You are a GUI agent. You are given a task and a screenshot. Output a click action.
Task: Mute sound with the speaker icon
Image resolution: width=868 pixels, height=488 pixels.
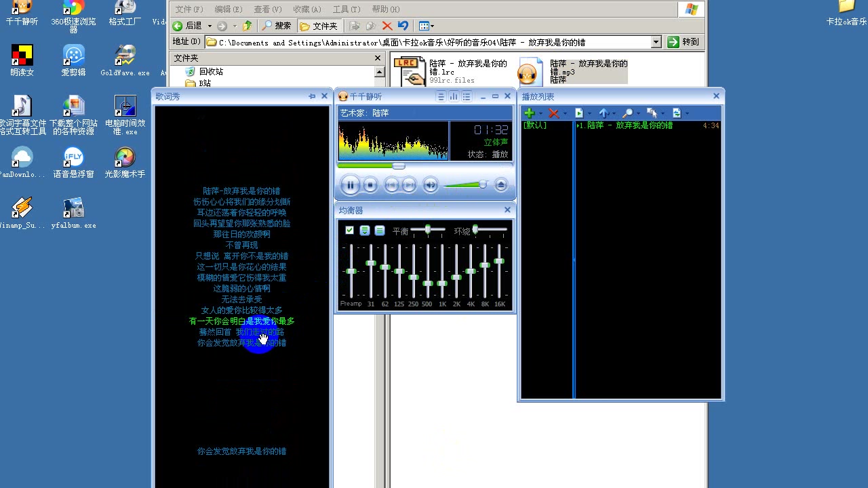pyautogui.click(x=430, y=184)
